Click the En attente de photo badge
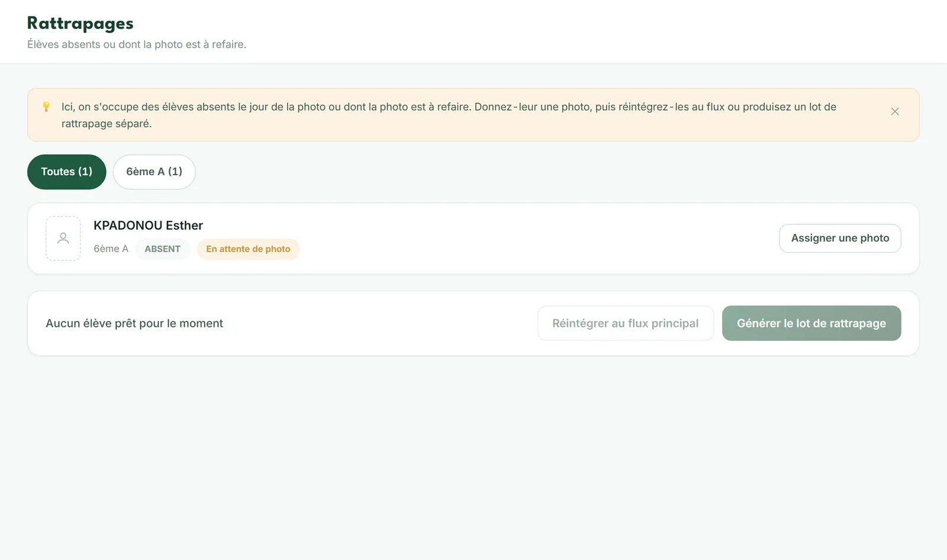The image size is (947, 560). click(248, 249)
